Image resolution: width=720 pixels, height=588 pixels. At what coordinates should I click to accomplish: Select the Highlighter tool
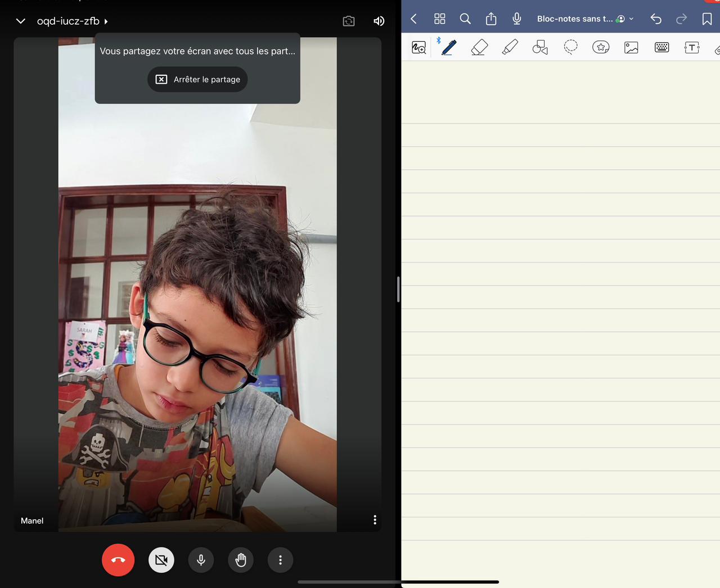510,47
